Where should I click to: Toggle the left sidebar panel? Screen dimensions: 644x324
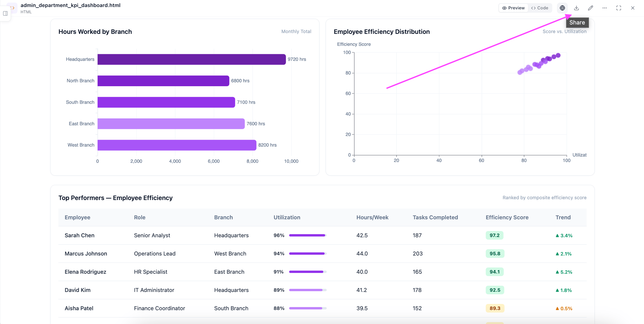5,14
